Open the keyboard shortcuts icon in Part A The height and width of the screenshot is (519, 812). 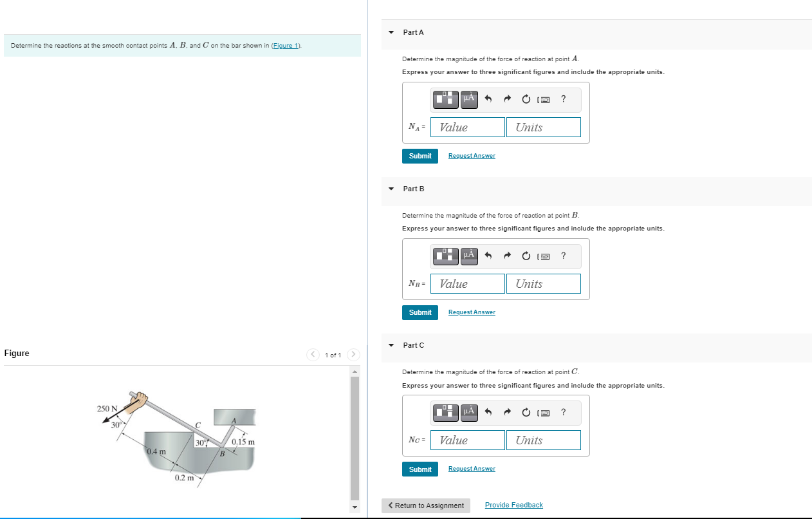point(544,99)
